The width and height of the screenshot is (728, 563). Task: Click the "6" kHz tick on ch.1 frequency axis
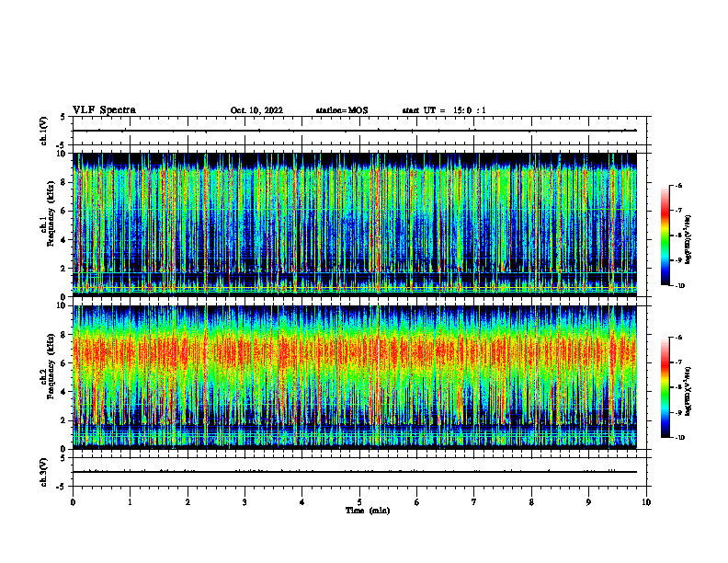coord(64,211)
